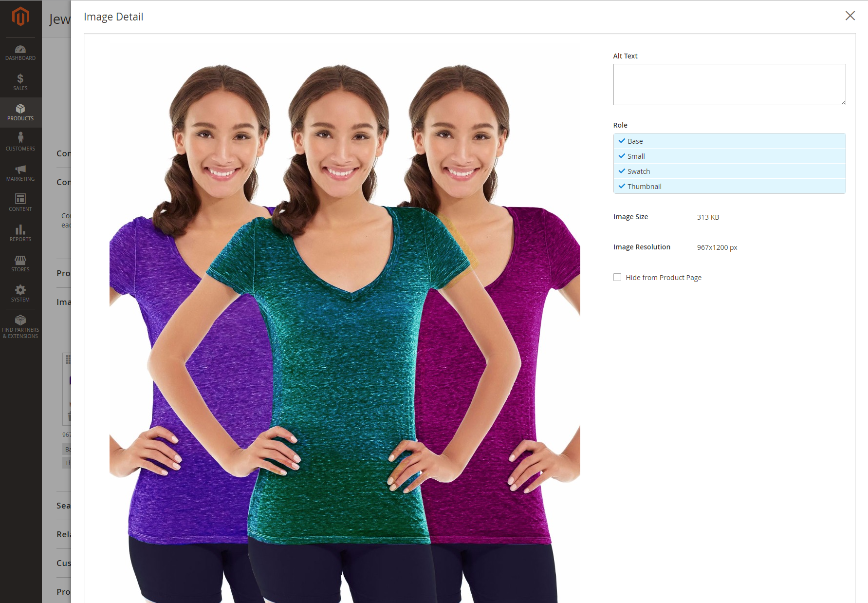
Task: Open the Stores storefront icon
Action: point(20,260)
